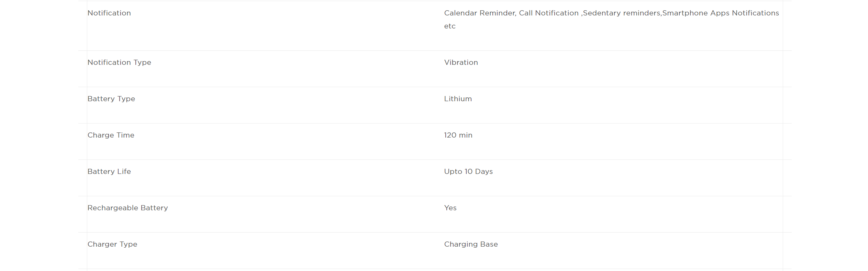Click the Battery Type label
The height and width of the screenshot is (271, 868).
click(x=111, y=99)
